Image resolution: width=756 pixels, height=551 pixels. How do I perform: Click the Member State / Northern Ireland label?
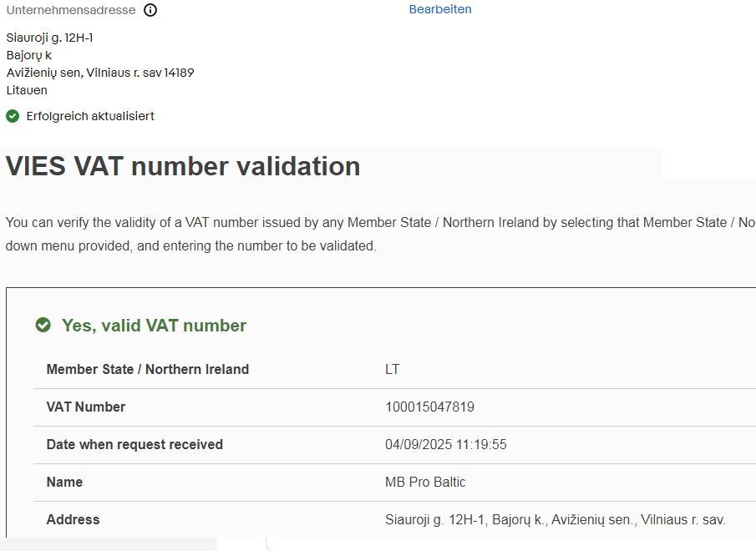click(147, 369)
